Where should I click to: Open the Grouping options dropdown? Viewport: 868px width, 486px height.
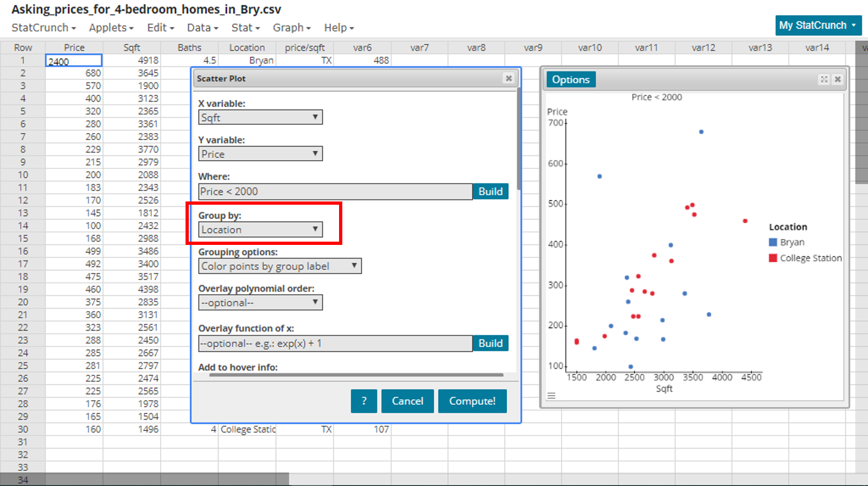pyautogui.click(x=279, y=266)
